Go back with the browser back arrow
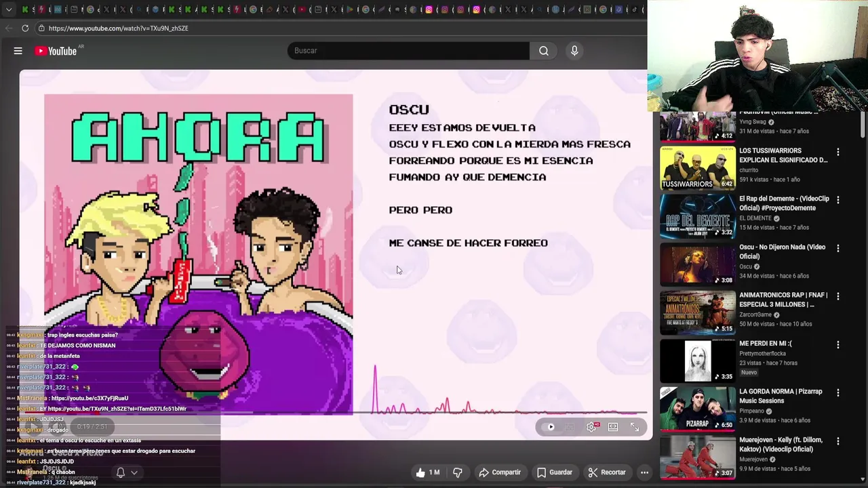The width and height of the screenshot is (868, 488). point(8,28)
